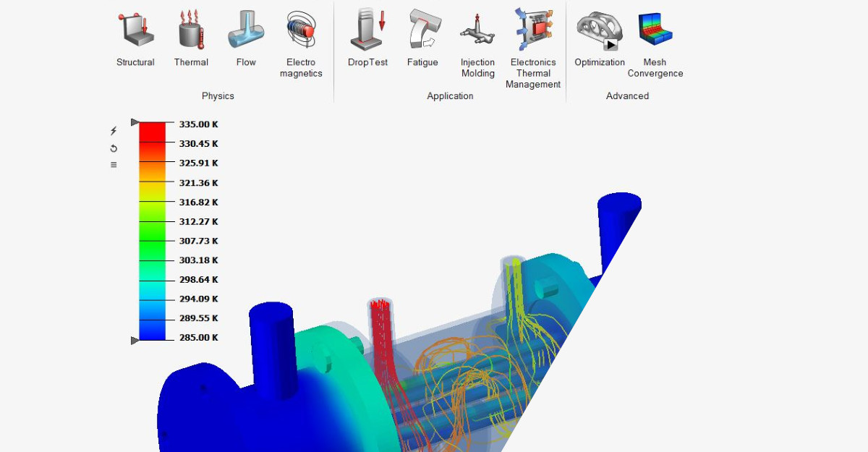This screenshot has width=868, height=452.
Task: Open the Structural simulation tool
Action: click(135, 33)
